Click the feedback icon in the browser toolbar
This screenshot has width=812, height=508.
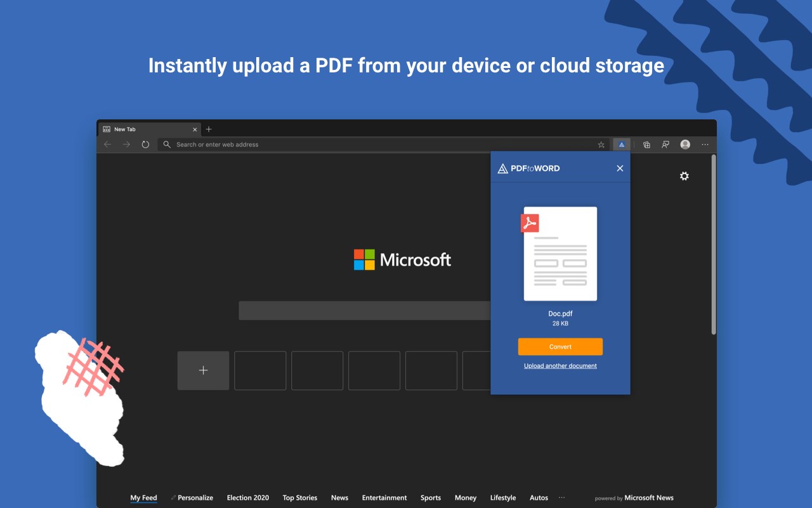click(x=665, y=145)
